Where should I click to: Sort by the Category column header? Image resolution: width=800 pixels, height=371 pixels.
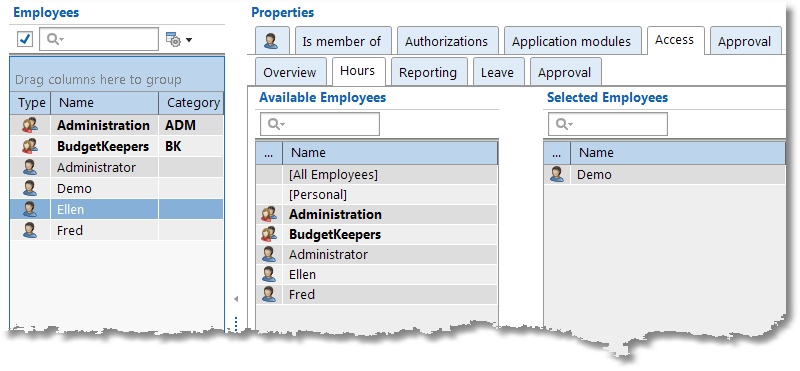tap(191, 103)
